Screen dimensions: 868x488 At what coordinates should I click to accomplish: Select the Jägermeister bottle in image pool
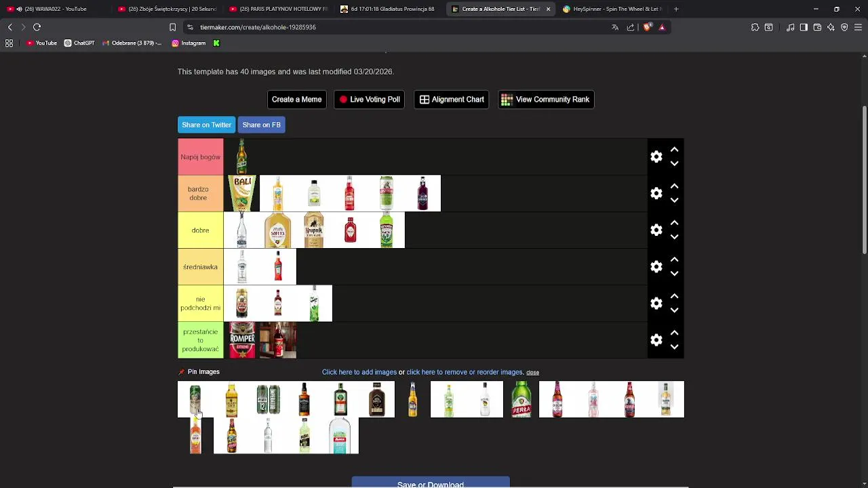(340, 399)
